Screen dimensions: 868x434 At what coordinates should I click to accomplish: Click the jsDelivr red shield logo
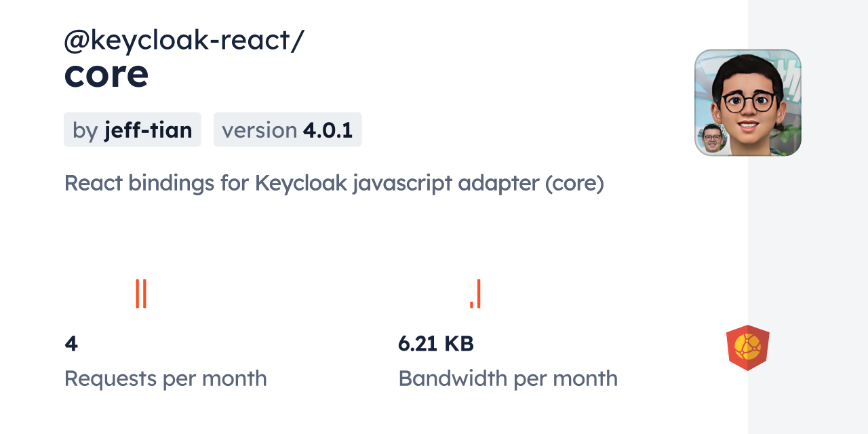[x=747, y=347]
